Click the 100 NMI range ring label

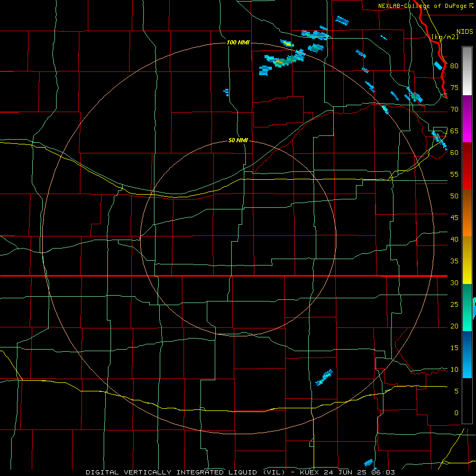[x=239, y=42]
